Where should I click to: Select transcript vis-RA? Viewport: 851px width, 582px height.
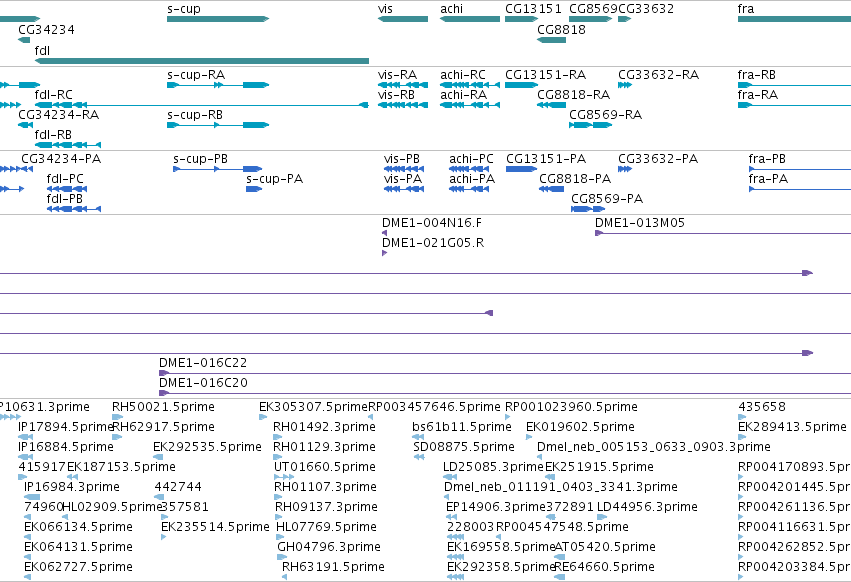403,85
